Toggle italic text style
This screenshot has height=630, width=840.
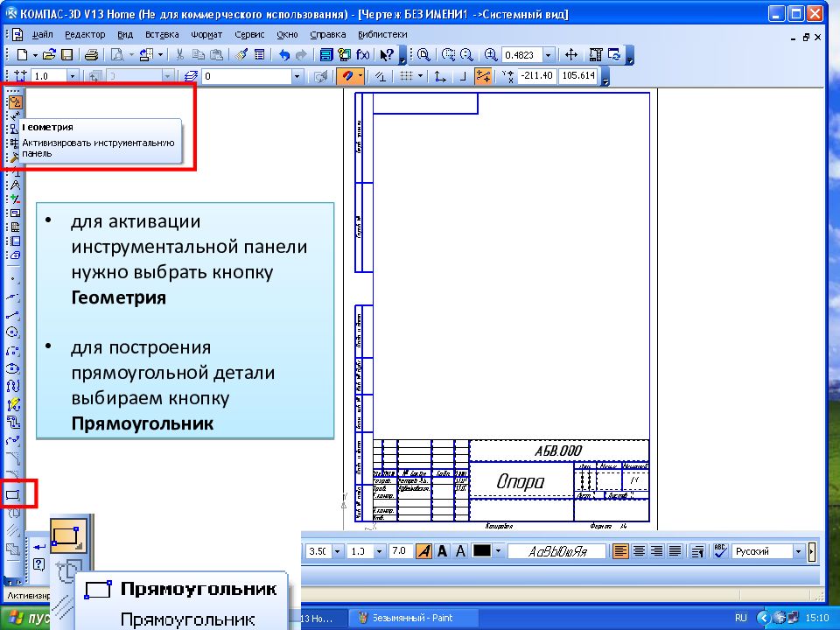click(x=424, y=550)
